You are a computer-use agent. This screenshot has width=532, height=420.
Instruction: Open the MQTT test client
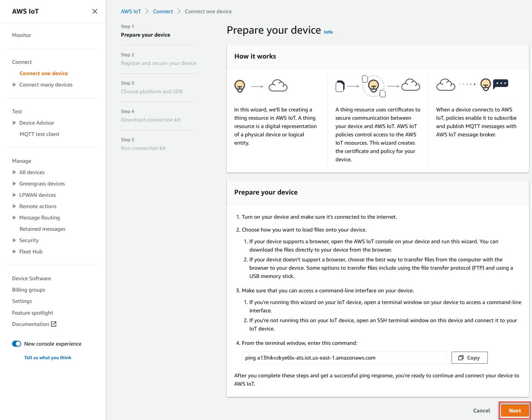pyautogui.click(x=40, y=134)
